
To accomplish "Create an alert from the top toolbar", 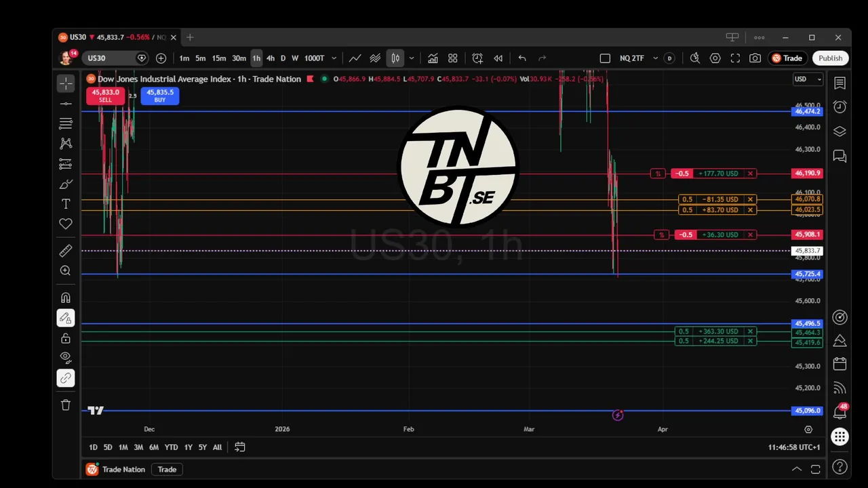I will click(477, 58).
